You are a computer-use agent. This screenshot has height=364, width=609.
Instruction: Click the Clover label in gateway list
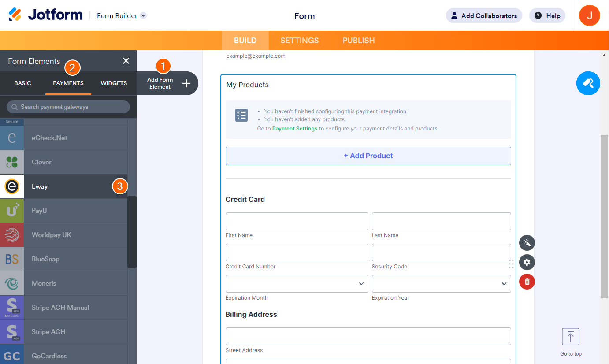41,162
